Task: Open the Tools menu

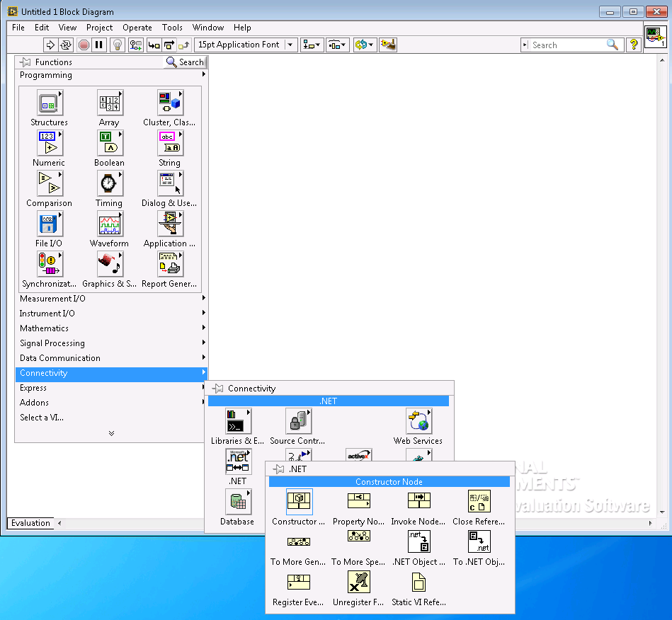Action: 172,28
